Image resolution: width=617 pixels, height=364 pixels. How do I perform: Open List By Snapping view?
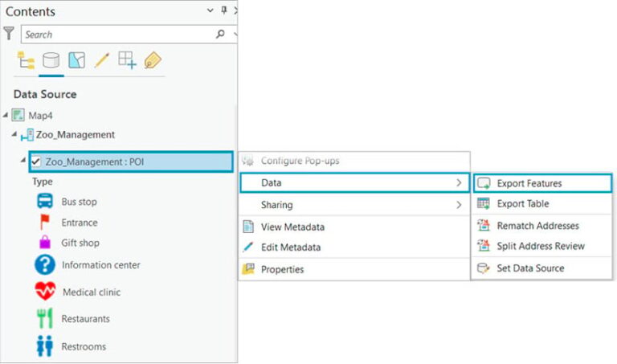128,60
